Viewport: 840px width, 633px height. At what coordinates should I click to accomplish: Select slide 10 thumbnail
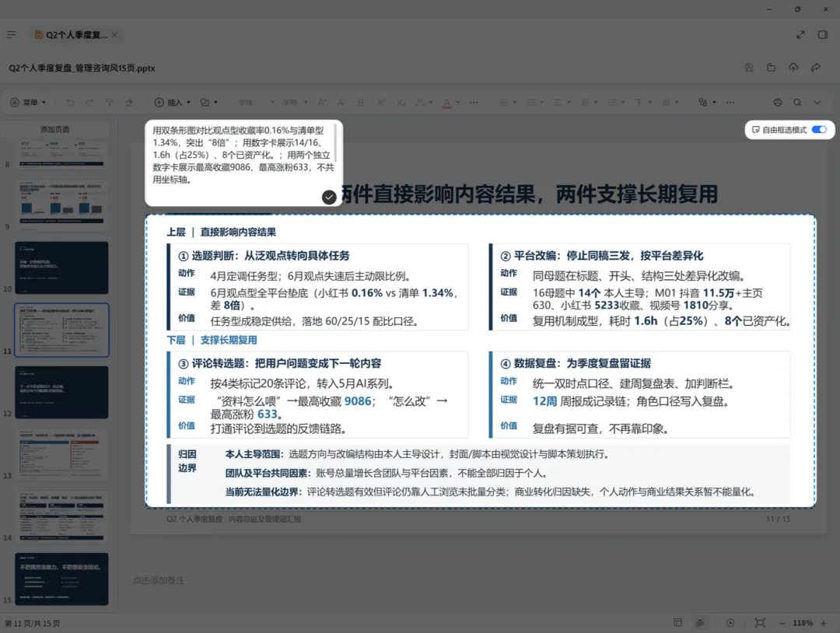[x=61, y=268]
